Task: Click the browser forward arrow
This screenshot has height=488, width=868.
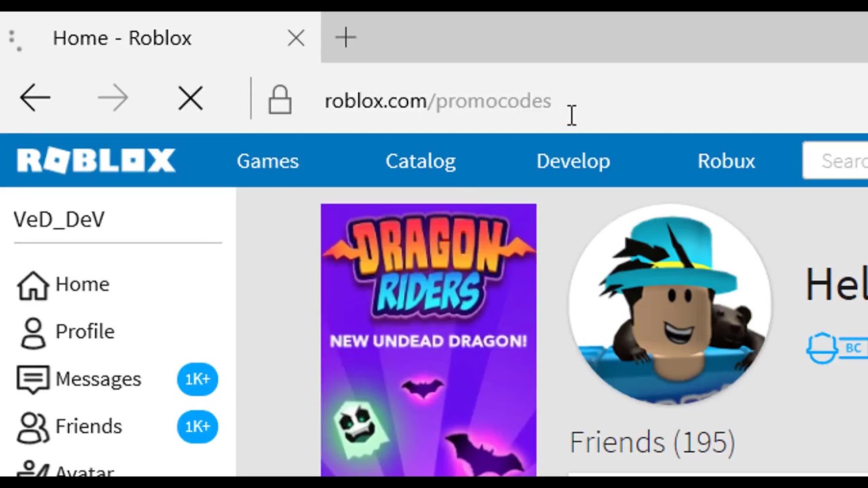Action: [x=113, y=99]
